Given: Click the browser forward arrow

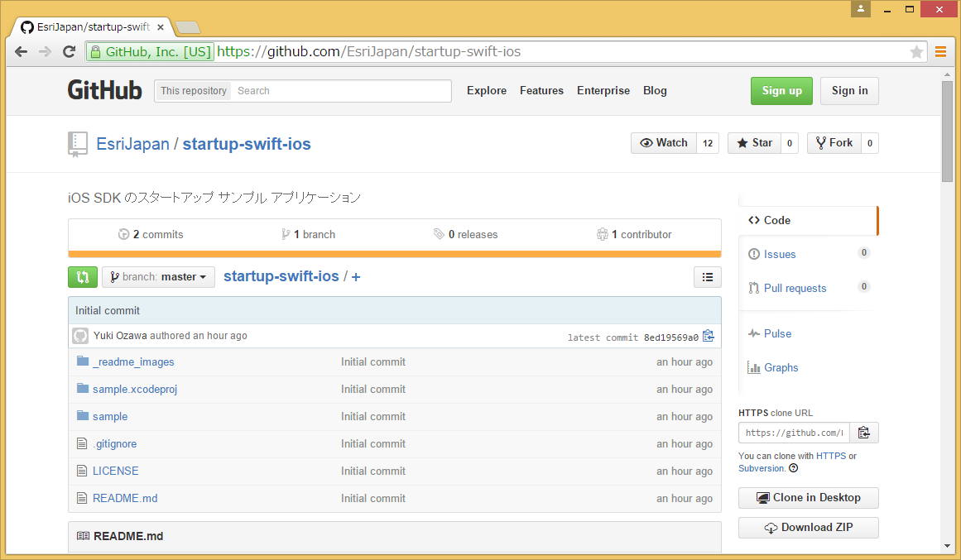Looking at the screenshot, I should pyautogui.click(x=45, y=52).
